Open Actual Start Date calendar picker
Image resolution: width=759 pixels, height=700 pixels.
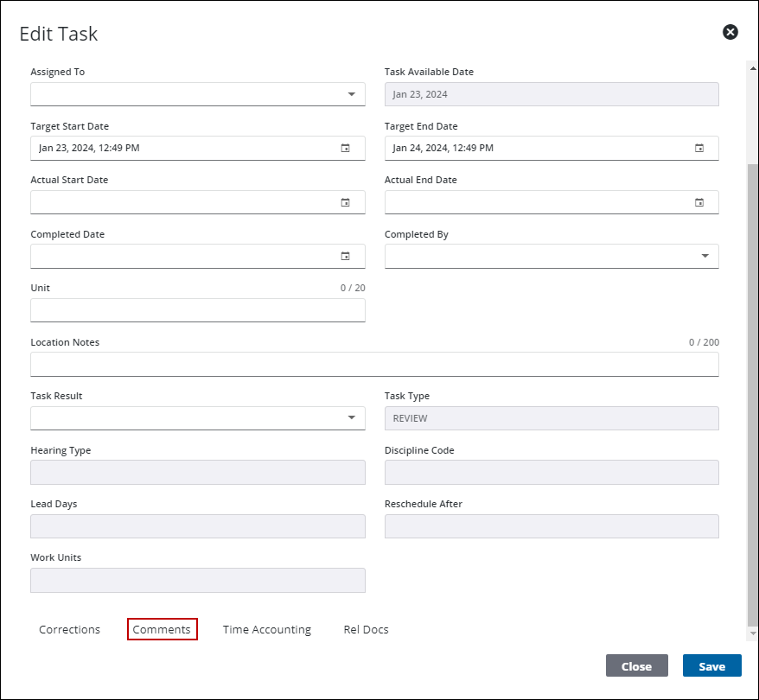(345, 202)
